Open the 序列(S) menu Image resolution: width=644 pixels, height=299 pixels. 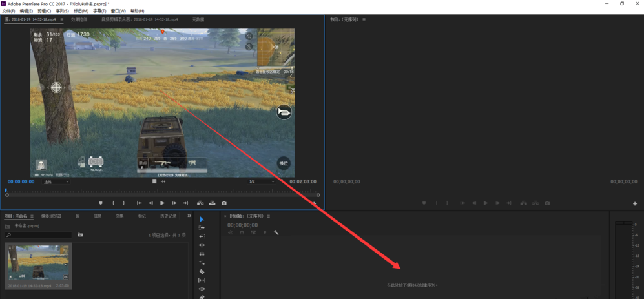point(62,11)
